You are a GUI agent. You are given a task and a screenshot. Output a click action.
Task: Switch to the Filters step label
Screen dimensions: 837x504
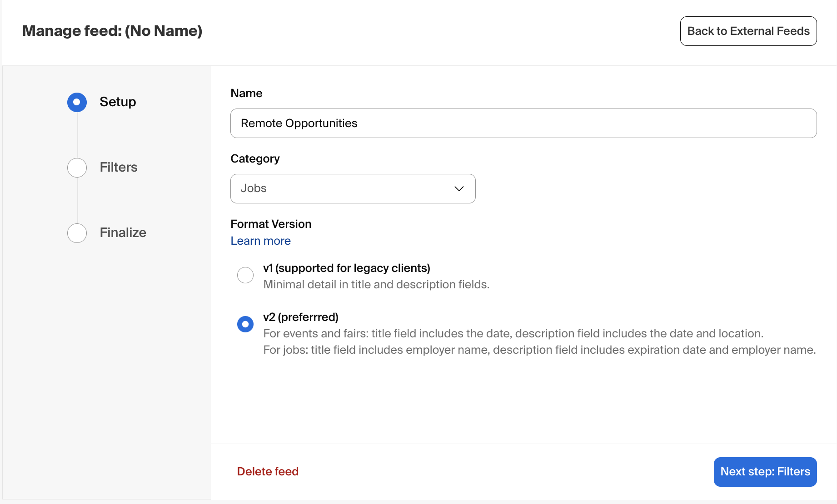(x=119, y=167)
